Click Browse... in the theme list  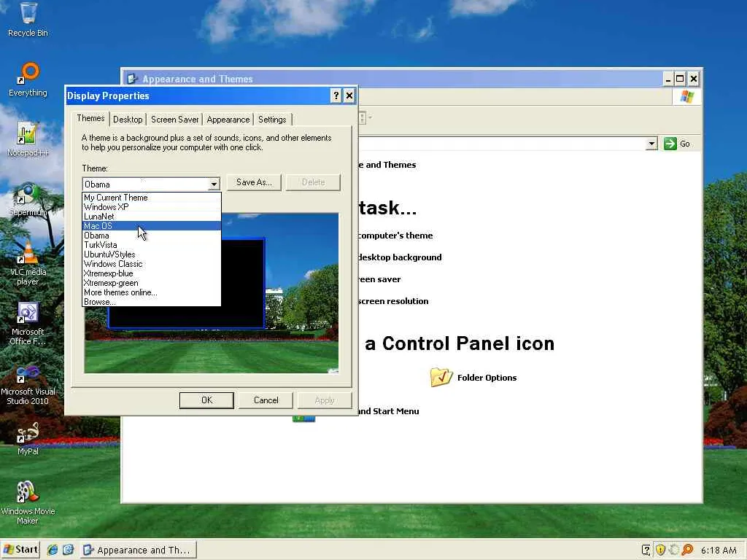152,302
